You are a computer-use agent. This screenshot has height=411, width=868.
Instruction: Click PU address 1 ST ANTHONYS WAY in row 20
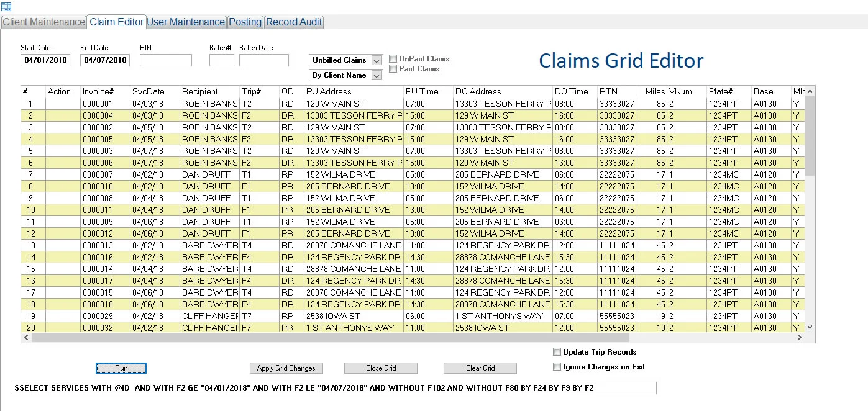[354, 328]
